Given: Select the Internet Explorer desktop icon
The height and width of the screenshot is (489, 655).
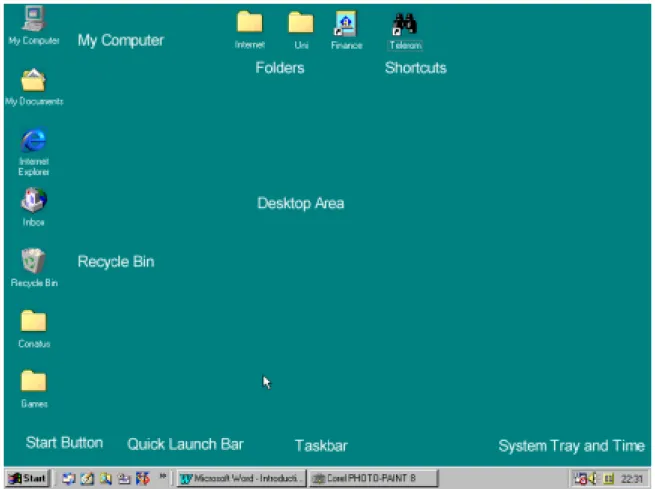Looking at the screenshot, I should coord(34,152).
